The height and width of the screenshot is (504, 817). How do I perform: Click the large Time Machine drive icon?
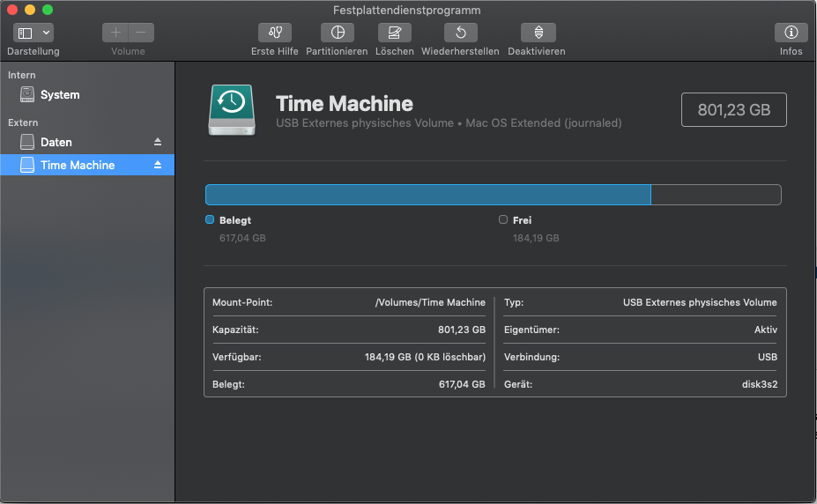coord(232,110)
